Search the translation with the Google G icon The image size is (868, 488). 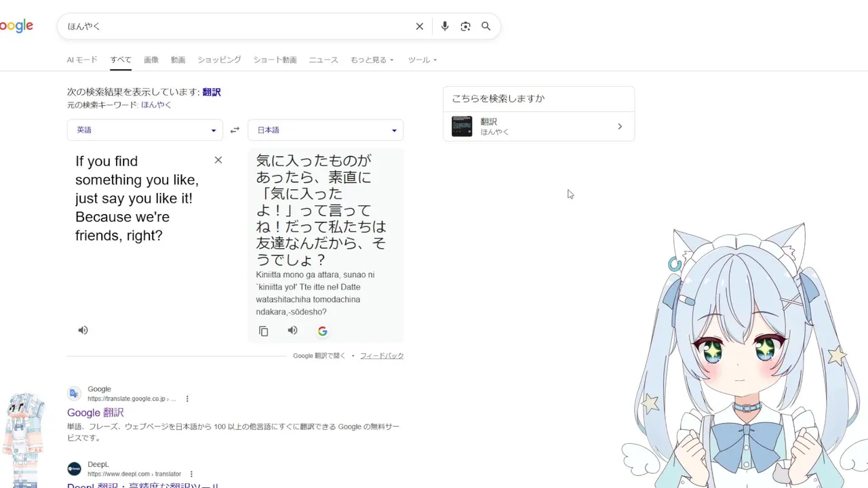(x=323, y=331)
